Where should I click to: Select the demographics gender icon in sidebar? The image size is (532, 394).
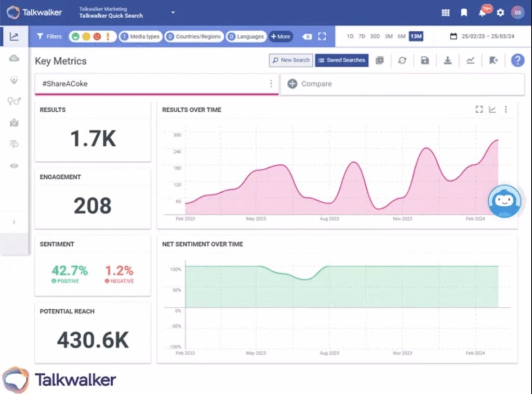coord(15,101)
